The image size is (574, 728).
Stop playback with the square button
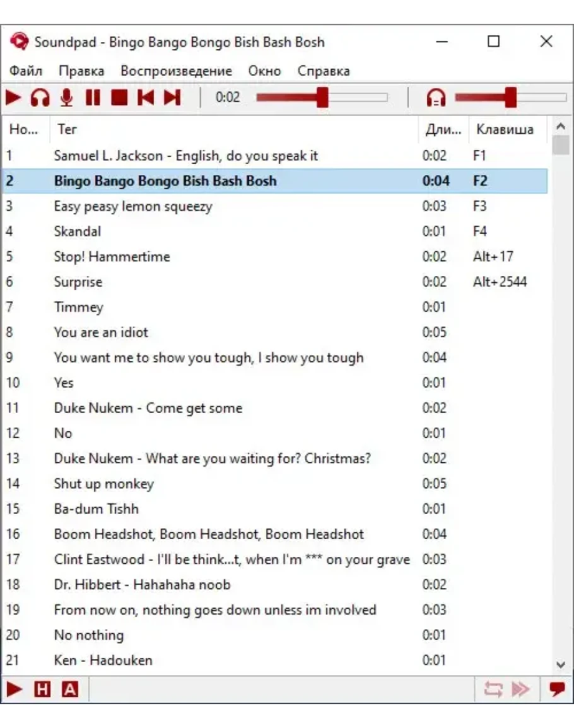119,98
